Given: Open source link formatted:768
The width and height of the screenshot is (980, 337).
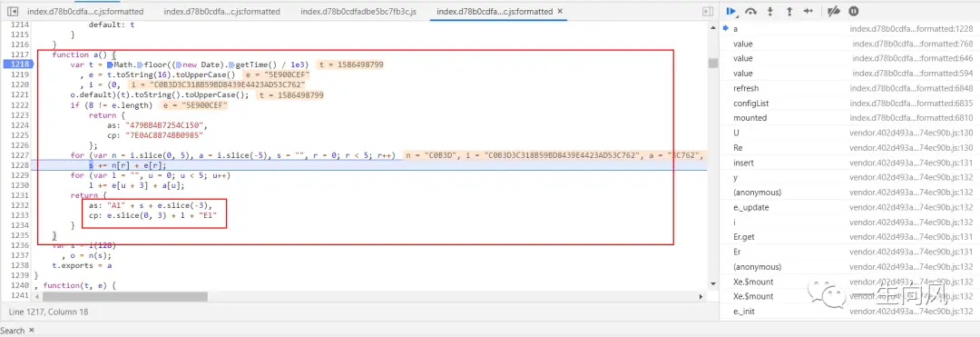Looking at the screenshot, I should [913, 44].
